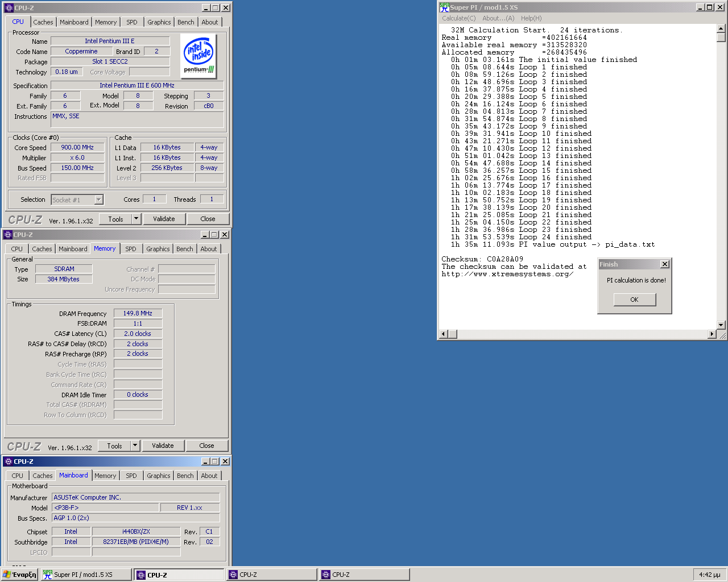Click Memory CPU-Z window title icon
Screen dimensions: 728x582
pyautogui.click(x=7, y=235)
